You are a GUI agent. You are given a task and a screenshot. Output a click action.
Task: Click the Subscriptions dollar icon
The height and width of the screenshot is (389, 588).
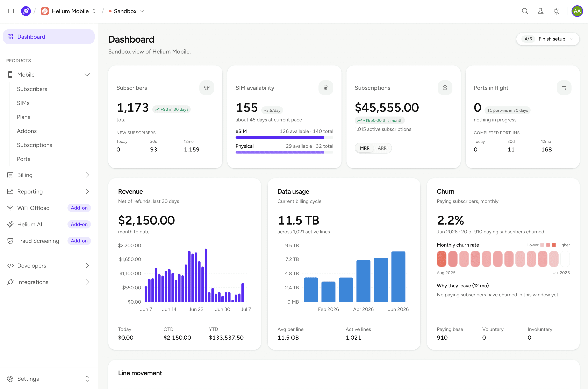point(445,87)
